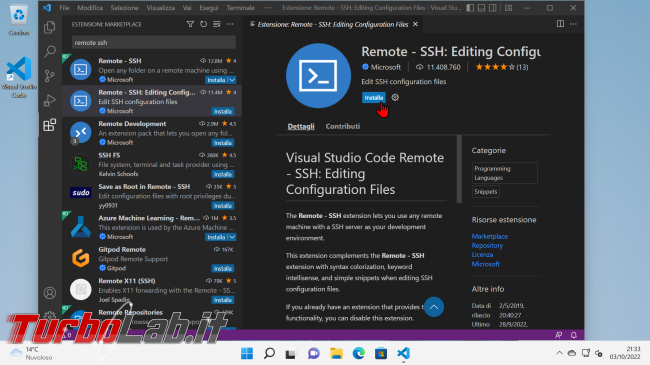The image size is (650, 365).
Task: Click the details page scrollbar thumb
Action: [459, 169]
